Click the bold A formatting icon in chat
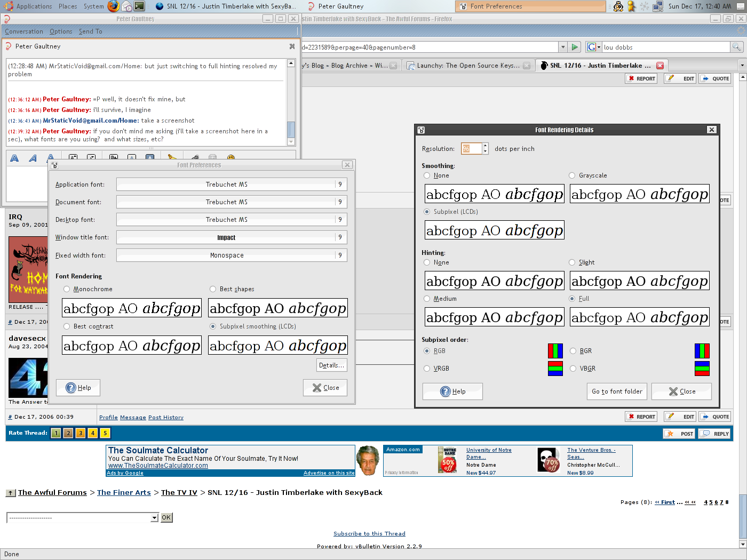The width and height of the screenshot is (747, 560). point(14,158)
